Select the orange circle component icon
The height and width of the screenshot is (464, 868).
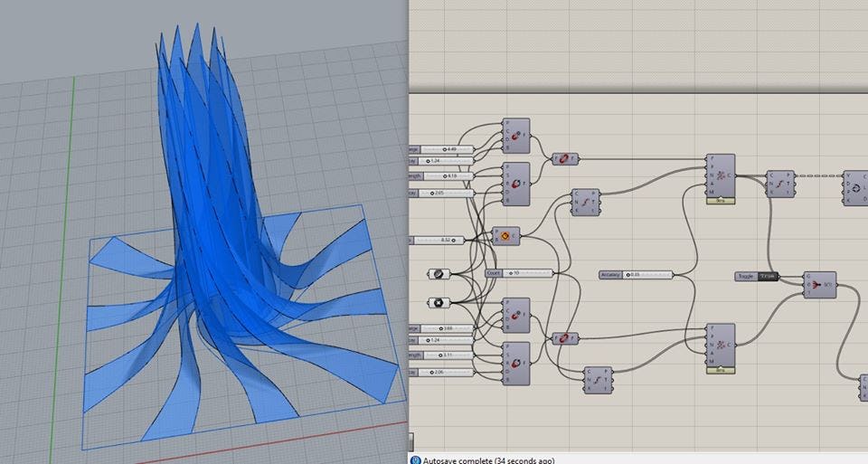[505, 236]
